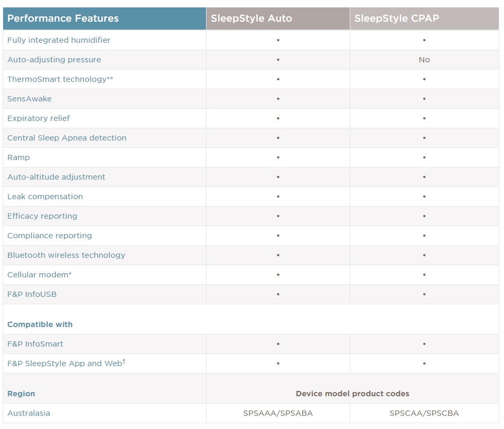Click the SPSCAA/SPSCBA product code cell
This screenshot has height=429, width=504.
(x=424, y=413)
